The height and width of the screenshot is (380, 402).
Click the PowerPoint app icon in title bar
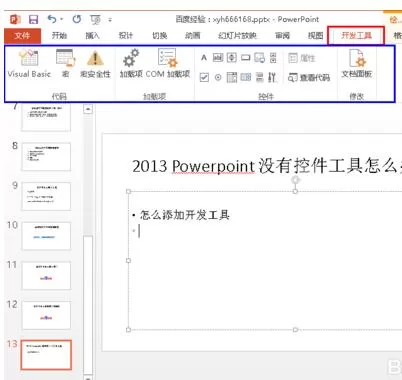pos(15,19)
